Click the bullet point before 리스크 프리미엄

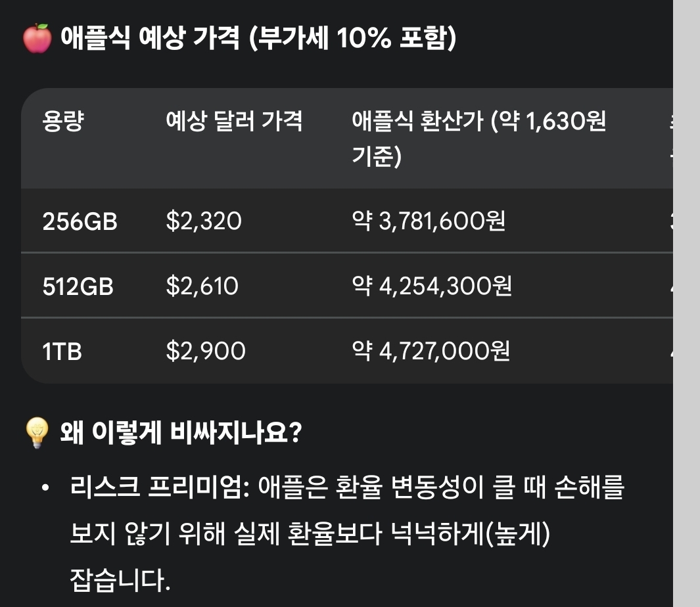pos(45,489)
